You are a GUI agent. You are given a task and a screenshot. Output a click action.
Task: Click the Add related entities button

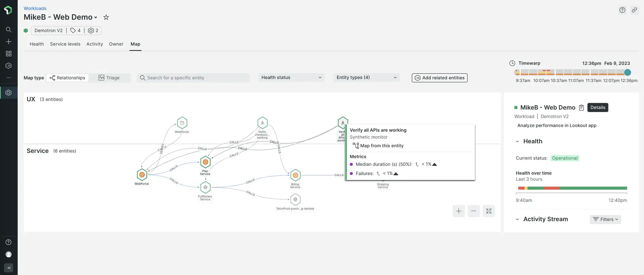(439, 78)
